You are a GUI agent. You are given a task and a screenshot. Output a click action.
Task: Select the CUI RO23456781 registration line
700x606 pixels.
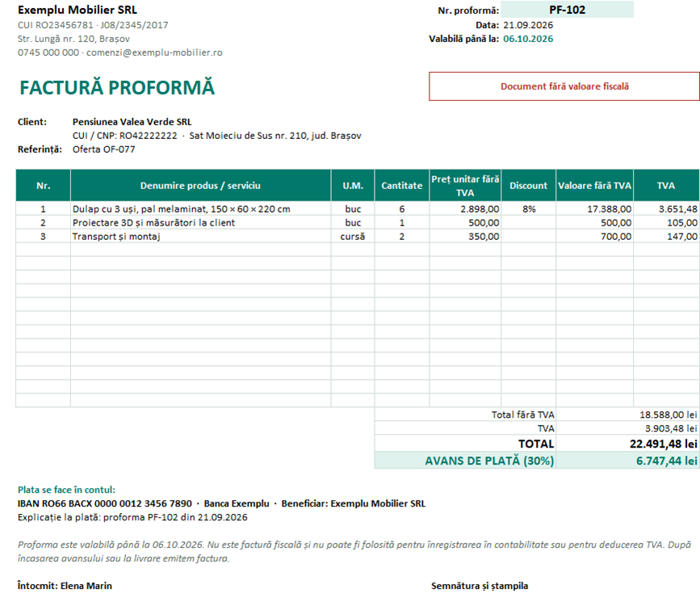(93, 25)
